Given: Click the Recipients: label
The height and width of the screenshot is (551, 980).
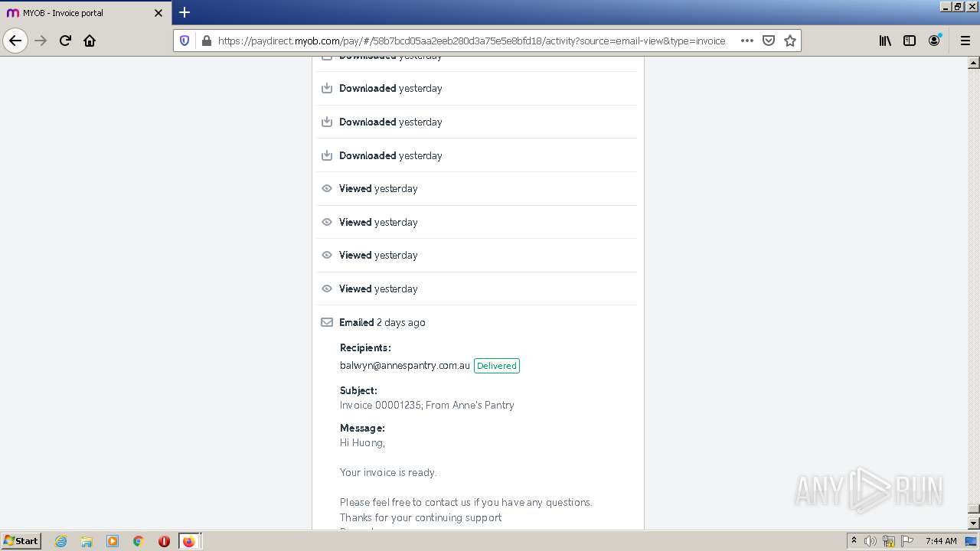Looking at the screenshot, I should tap(365, 347).
